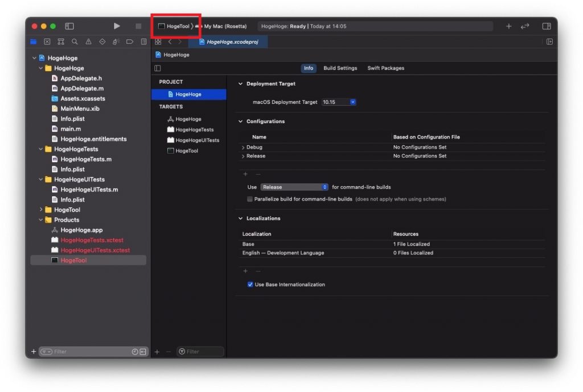Open main.m in the navigator

point(71,129)
